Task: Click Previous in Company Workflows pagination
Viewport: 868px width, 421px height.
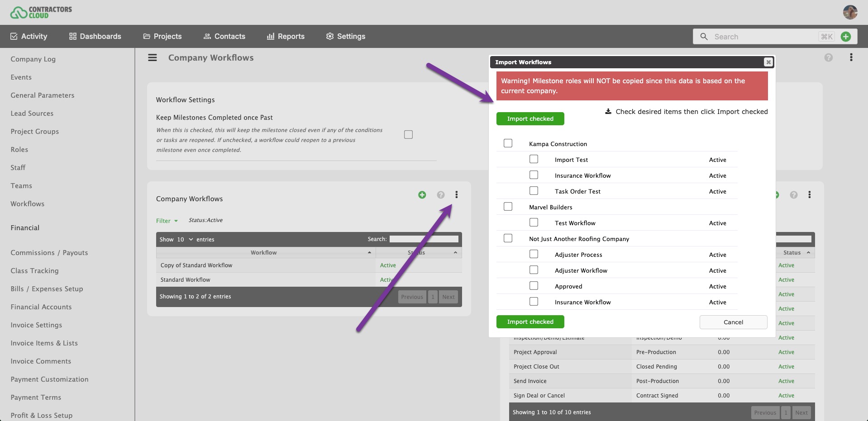Action: tap(412, 297)
